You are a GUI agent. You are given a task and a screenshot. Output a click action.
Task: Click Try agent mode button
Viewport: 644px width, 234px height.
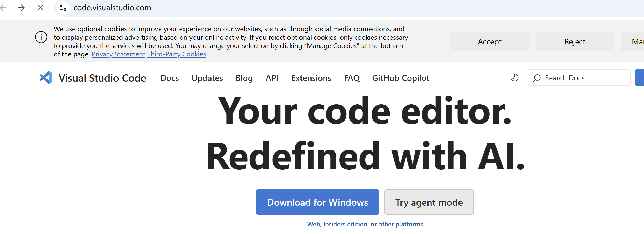(x=429, y=202)
